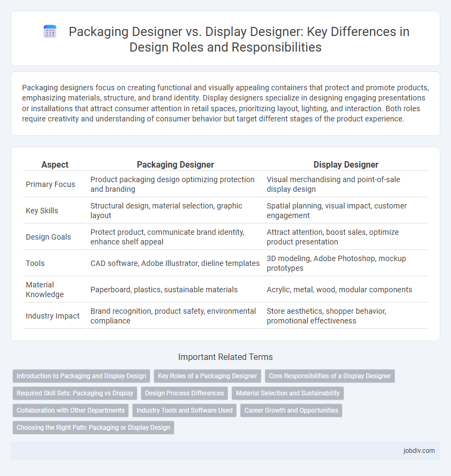
Task: Click 'Spatial planning, visual impact' cell
Action: coord(346,211)
